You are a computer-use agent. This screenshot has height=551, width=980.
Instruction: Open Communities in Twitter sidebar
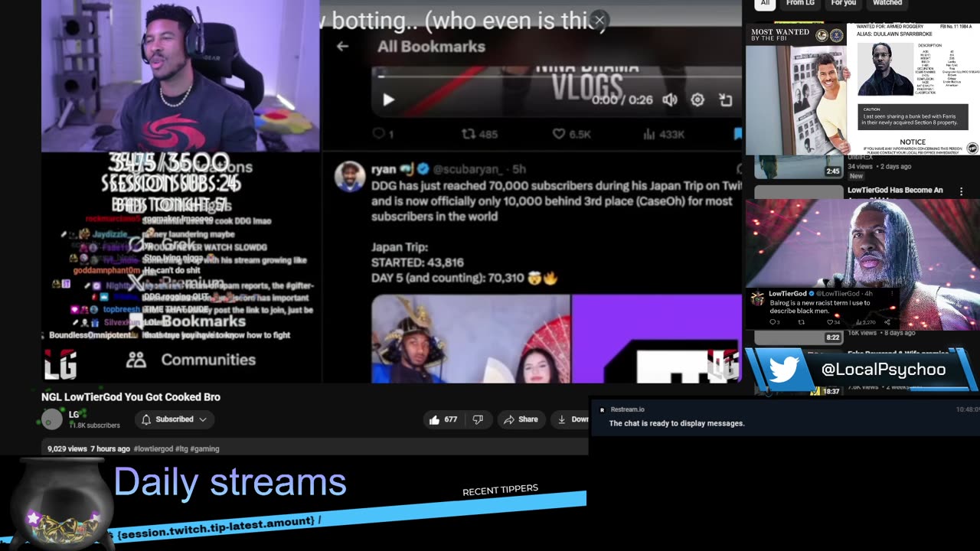point(191,360)
